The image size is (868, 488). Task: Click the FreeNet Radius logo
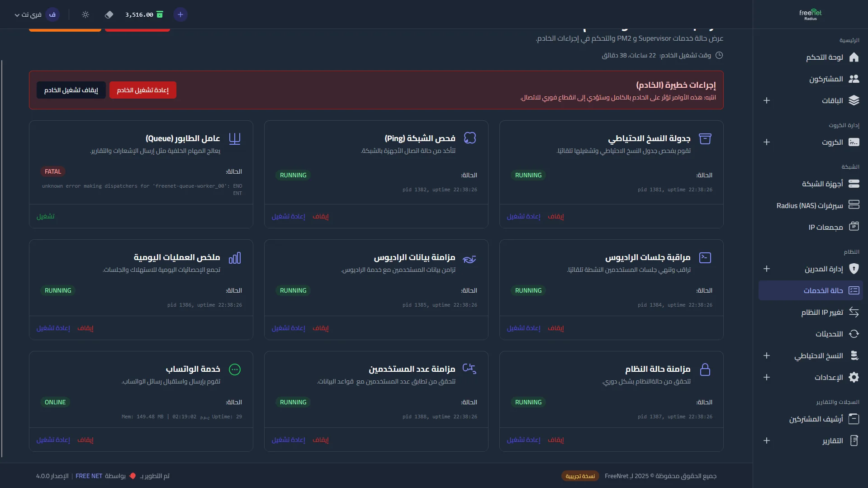(809, 14)
